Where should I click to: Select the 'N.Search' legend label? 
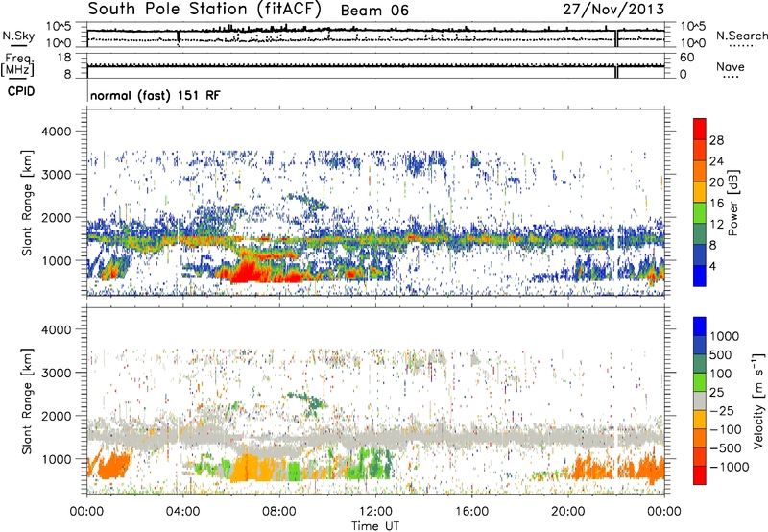[741, 36]
